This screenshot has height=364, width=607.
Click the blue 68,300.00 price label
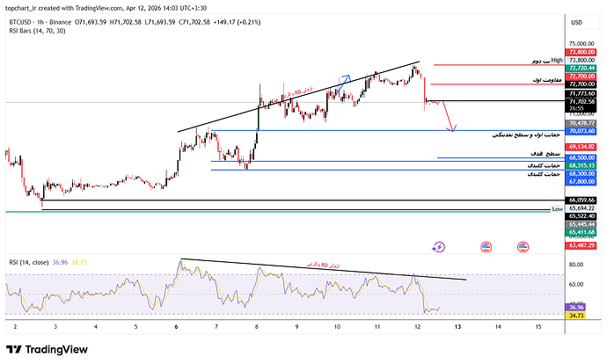tap(581, 174)
